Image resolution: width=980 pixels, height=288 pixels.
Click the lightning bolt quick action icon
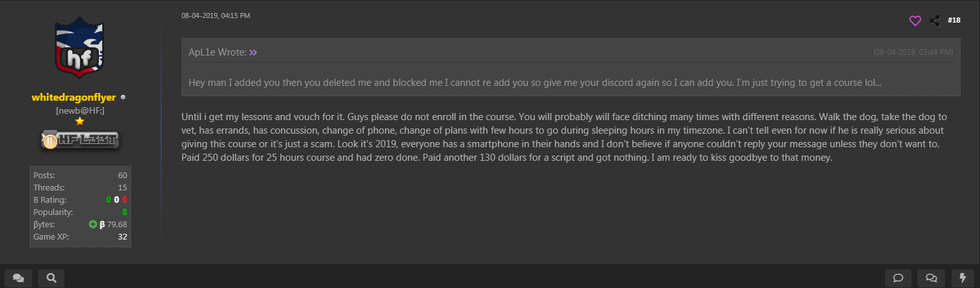pyautogui.click(x=963, y=278)
